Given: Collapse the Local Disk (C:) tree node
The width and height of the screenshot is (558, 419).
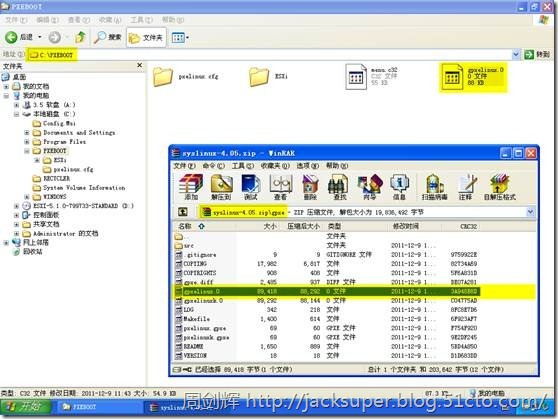Looking at the screenshot, I should point(16,114).
